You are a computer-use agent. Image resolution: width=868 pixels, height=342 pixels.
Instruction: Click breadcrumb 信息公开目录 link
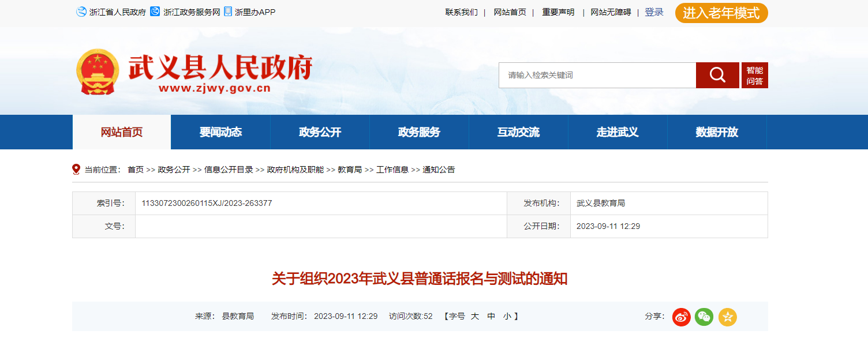click(x=229, y=170)
